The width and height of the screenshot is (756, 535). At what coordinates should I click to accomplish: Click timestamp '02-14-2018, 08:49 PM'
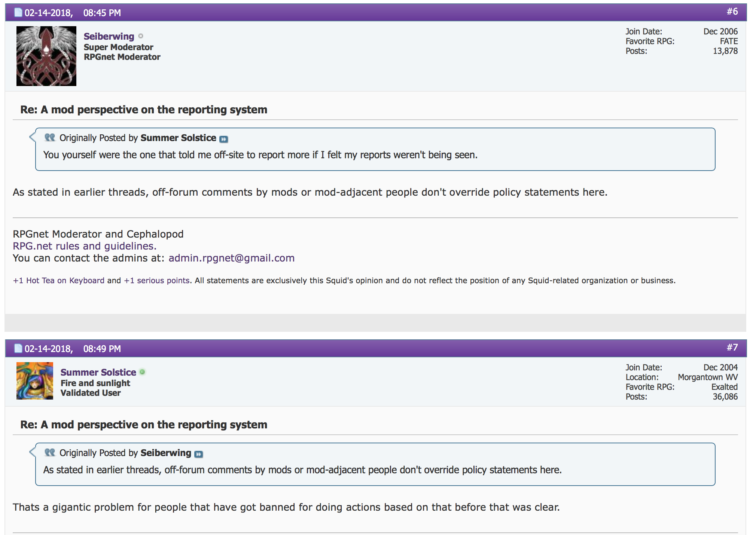coord(73,349)
